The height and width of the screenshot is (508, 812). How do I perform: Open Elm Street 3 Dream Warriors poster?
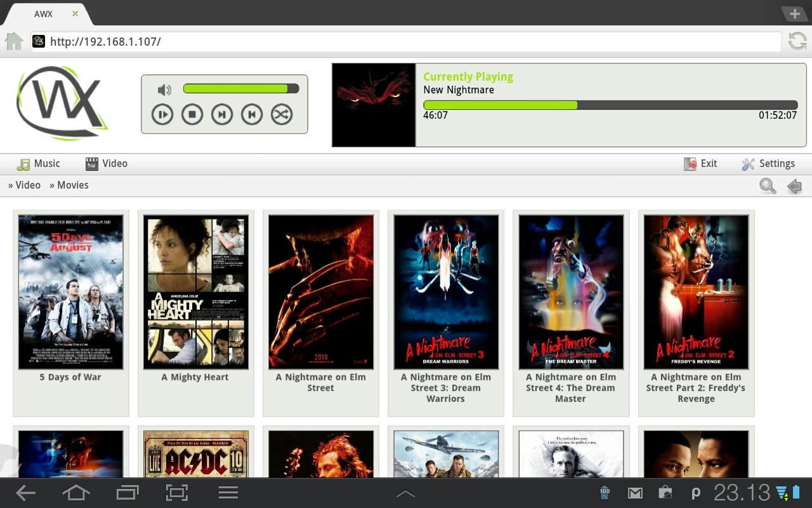(445, 292)
